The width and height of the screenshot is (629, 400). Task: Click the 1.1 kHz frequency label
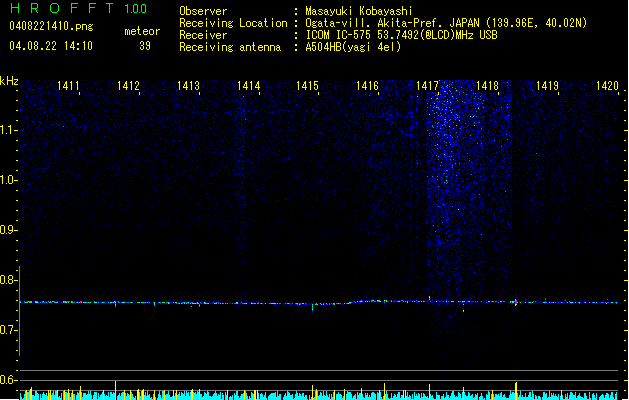coord(8,130)
